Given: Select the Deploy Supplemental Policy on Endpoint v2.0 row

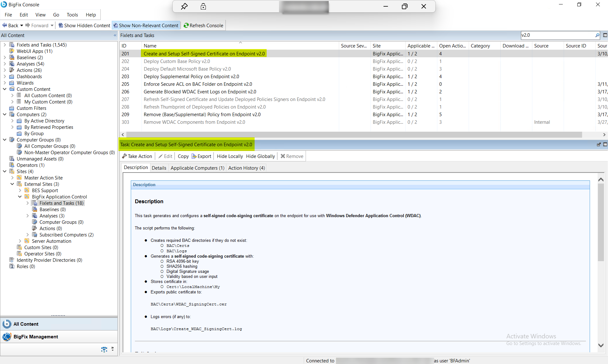Looking at the screenshot, I should click(x=191, y=76).
